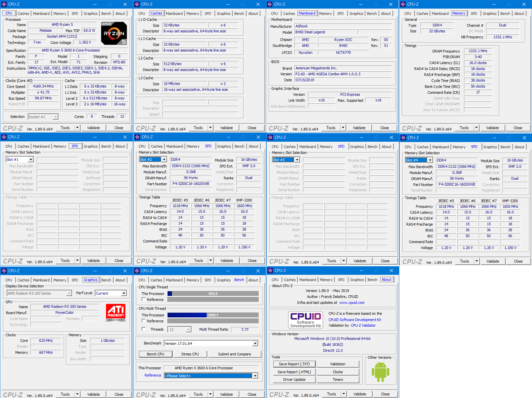This screenshot has width=532, height=398.
Task: Click CPU-Z title icon in About tab window
Action: tap(270, 271)
